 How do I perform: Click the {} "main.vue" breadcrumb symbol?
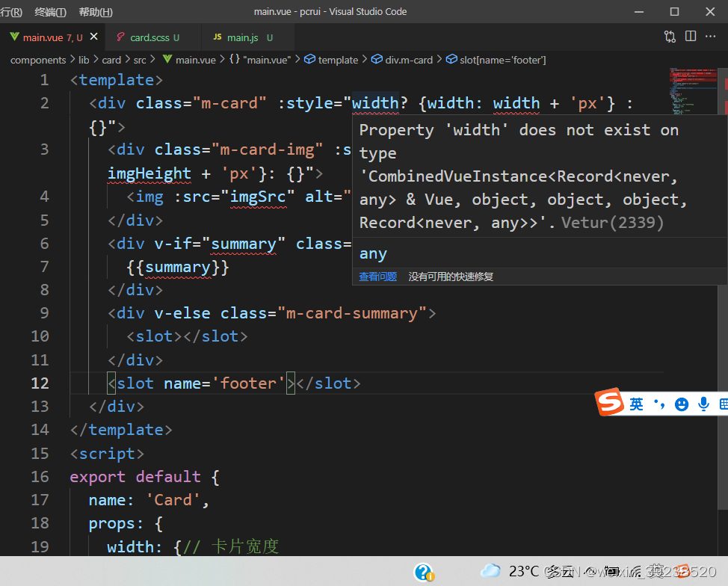pyautogui.click(x=260, y=60)
